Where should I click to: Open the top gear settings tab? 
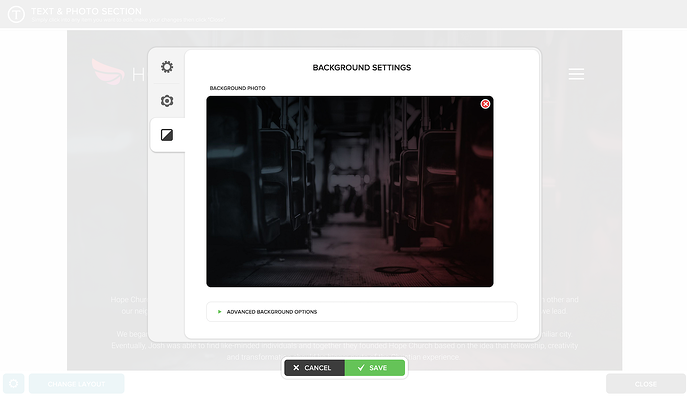[x=166, y=67]
